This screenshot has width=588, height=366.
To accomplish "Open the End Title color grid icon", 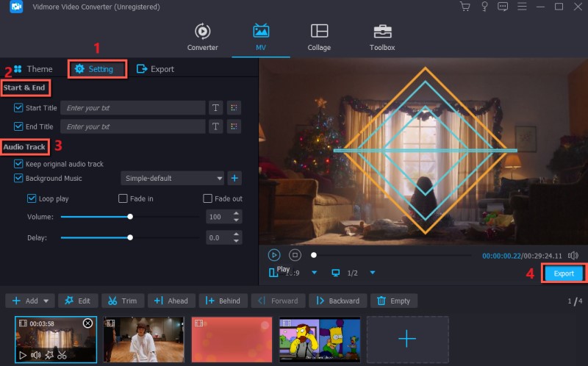I will [x=234, y=126].
